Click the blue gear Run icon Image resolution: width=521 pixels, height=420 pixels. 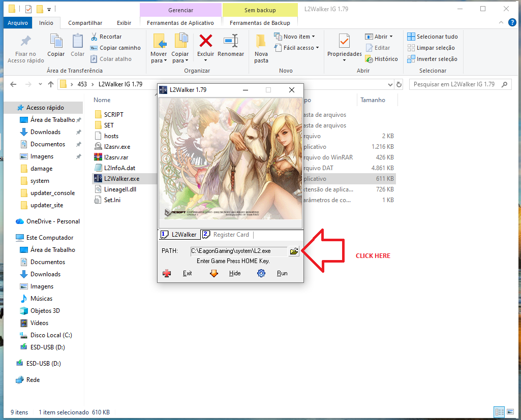point(261,273)
